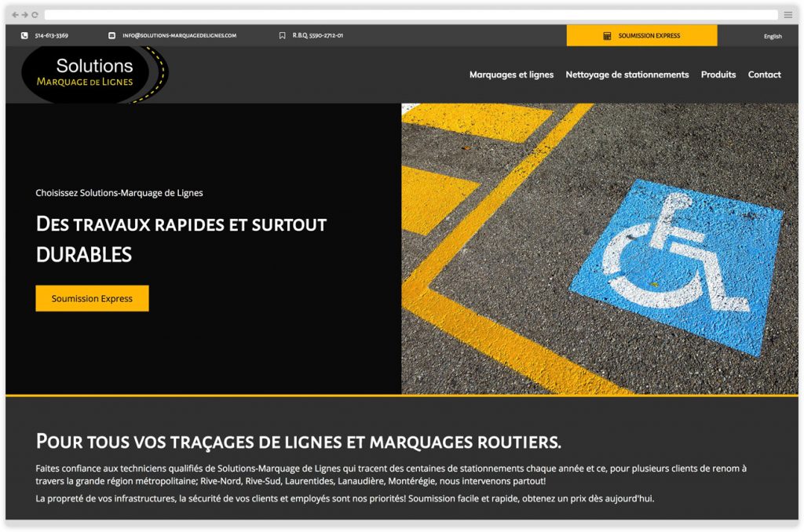
Task: Go to the Produits page
Action: (718, 75)
